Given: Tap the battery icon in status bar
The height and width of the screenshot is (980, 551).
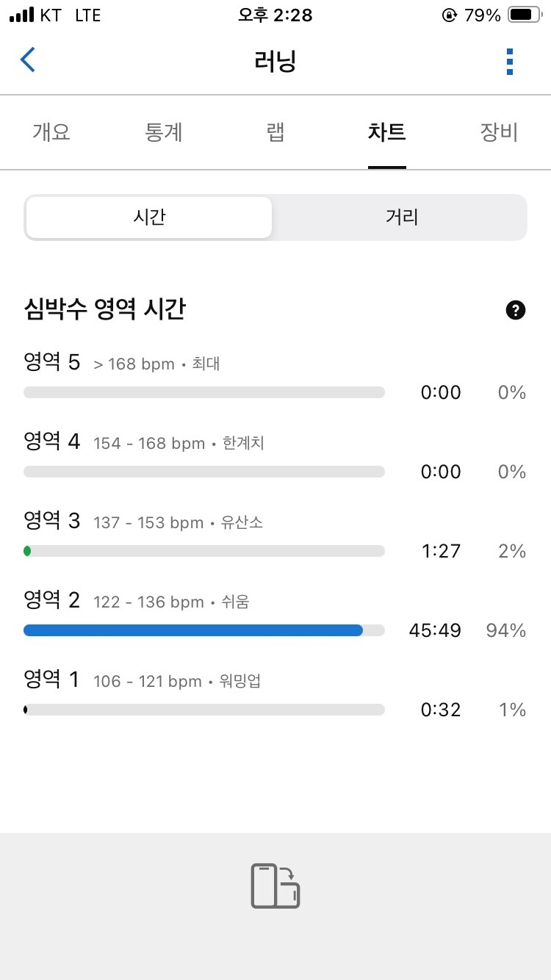Looking at the screenshot, I should click(x=525, y=15).
